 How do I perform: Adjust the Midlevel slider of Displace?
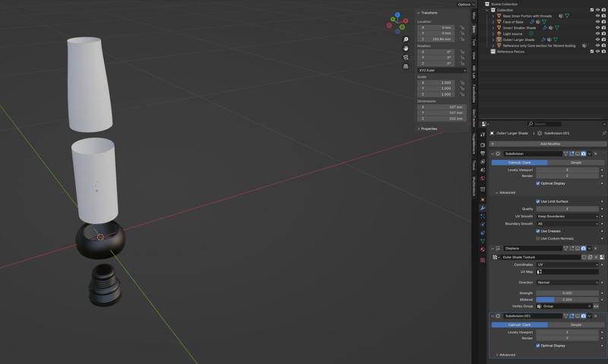(568, 299)
